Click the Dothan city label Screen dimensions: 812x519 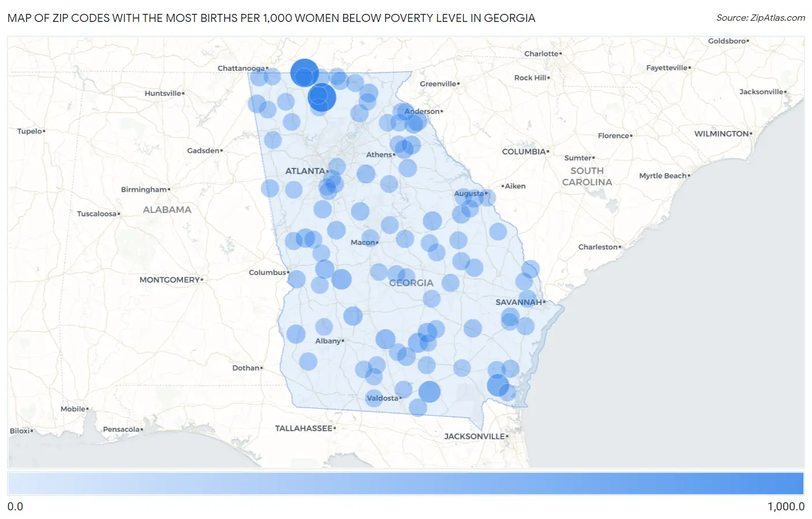pyautogui.click(x=245, y=368)
